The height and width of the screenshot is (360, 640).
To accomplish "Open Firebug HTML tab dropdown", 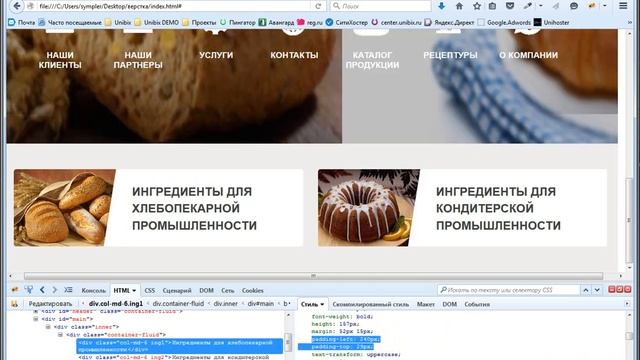I will coord(134,290).
